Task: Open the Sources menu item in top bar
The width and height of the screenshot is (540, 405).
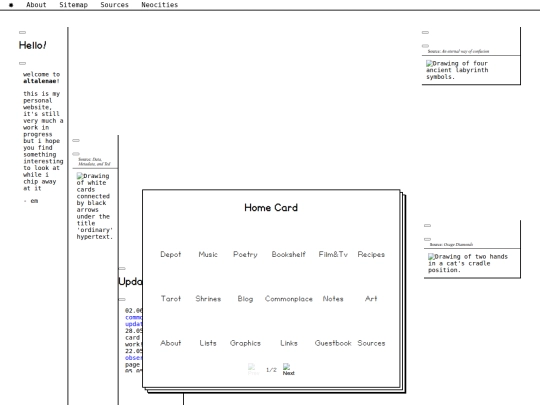Action: (x=114, y=5)
